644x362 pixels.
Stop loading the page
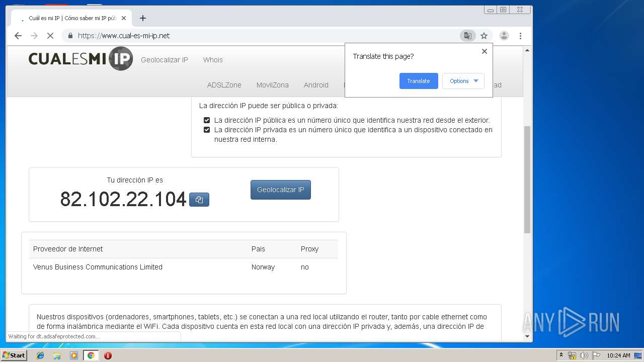click(50, 36)
